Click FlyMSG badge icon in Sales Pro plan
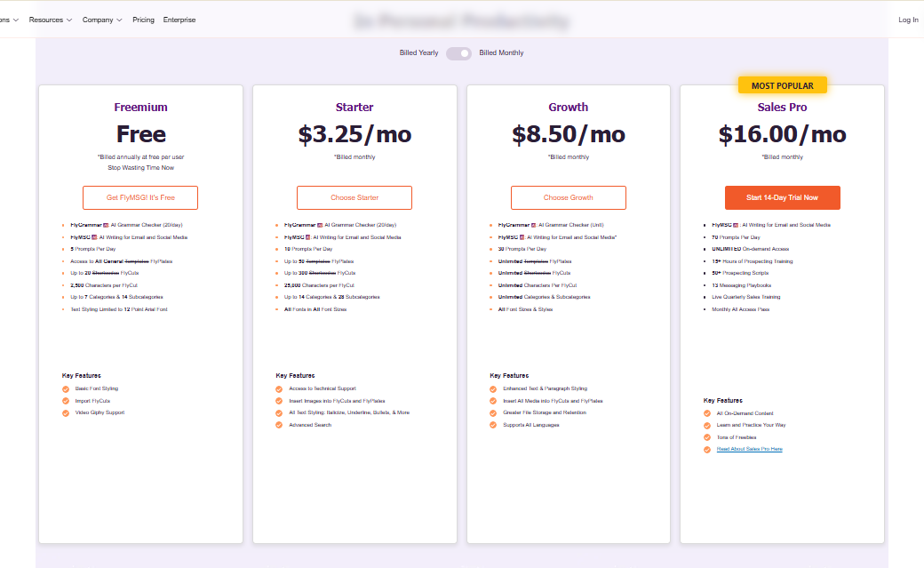 coord(736,225)
